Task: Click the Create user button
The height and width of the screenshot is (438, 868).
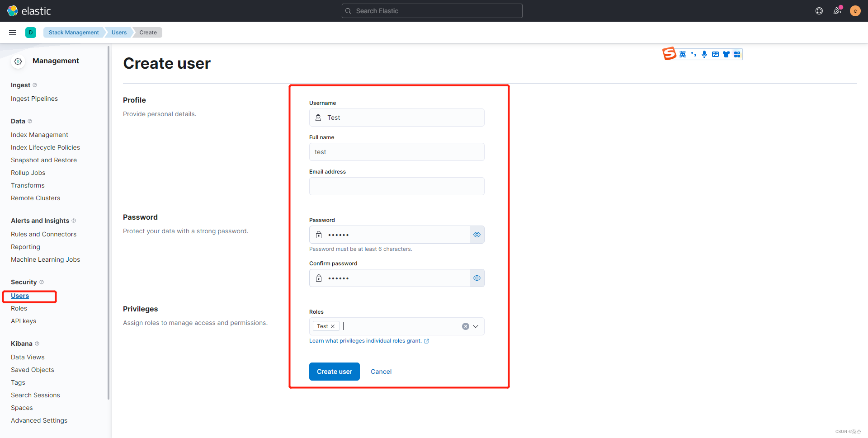Action: (x=335, y=372)
